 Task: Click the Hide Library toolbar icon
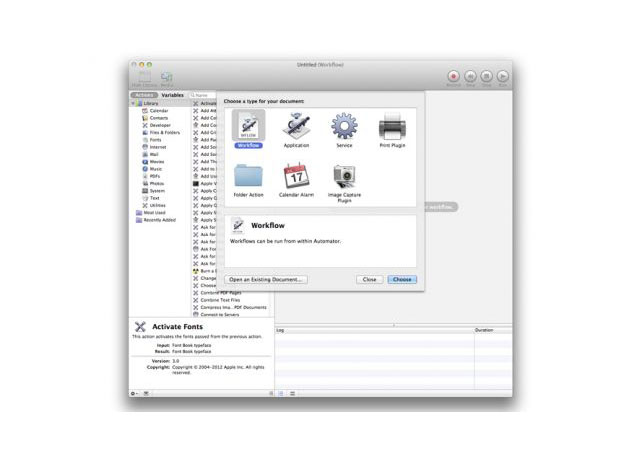[144, 76]
